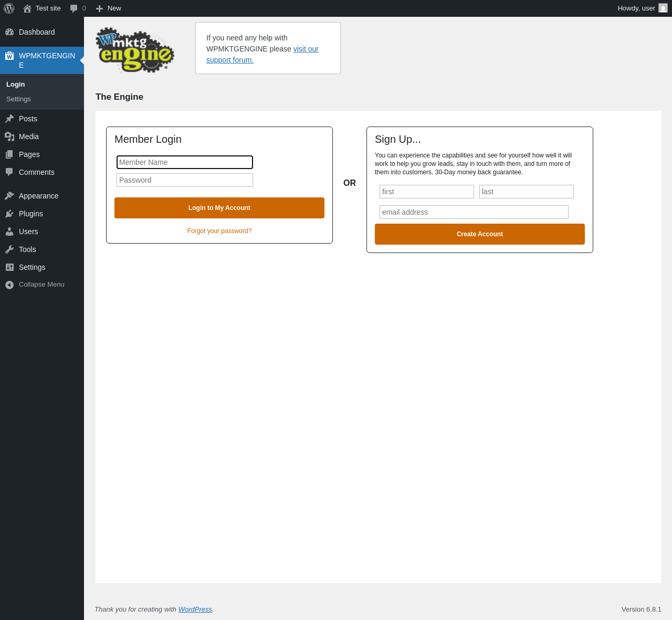Click the Create Account button
Screen dimensions: 672x620
click(x=480, y=234)
